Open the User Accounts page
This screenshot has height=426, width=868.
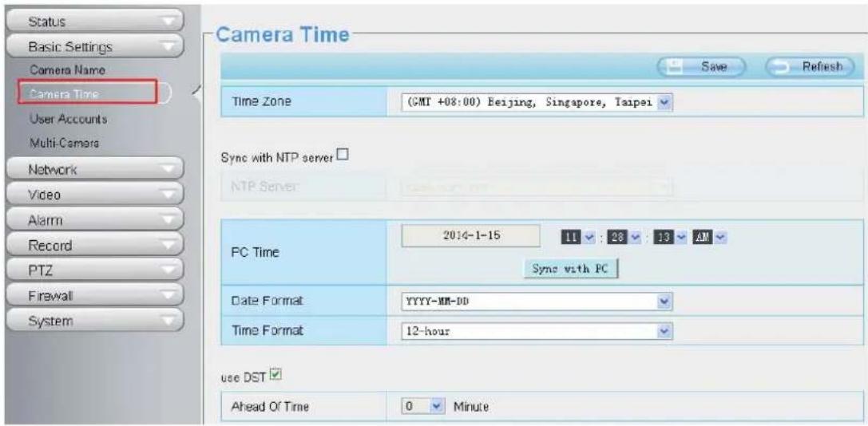[x=69, y=119]
